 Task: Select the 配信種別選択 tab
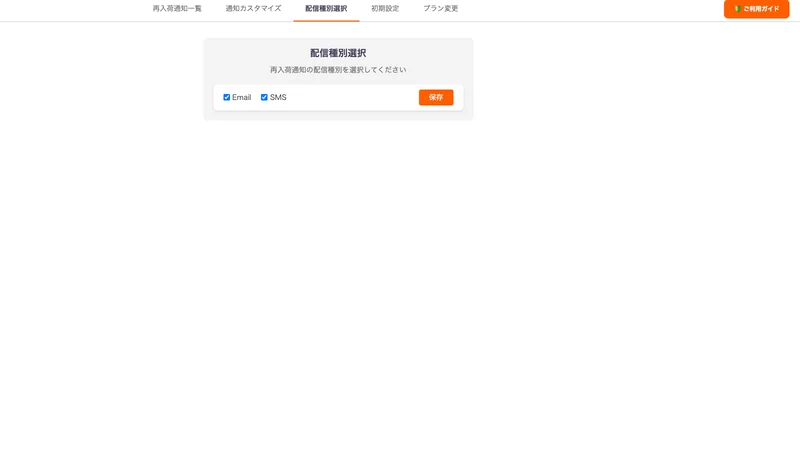(326, 9)
